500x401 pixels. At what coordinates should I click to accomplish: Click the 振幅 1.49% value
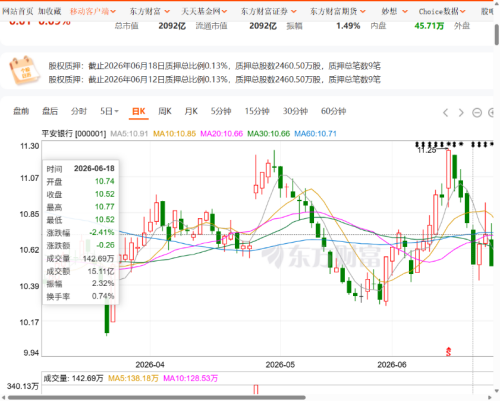pos(348,26)
